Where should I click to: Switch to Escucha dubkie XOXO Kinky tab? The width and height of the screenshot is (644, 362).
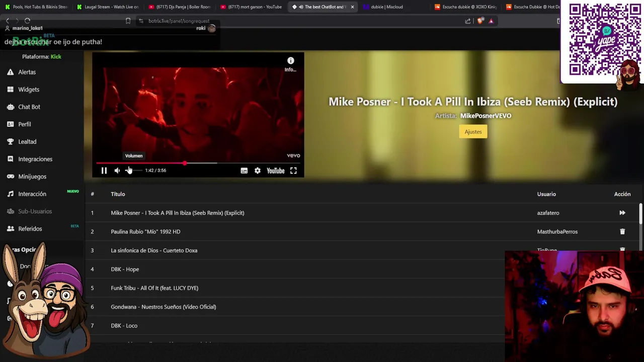pos(465,7)
